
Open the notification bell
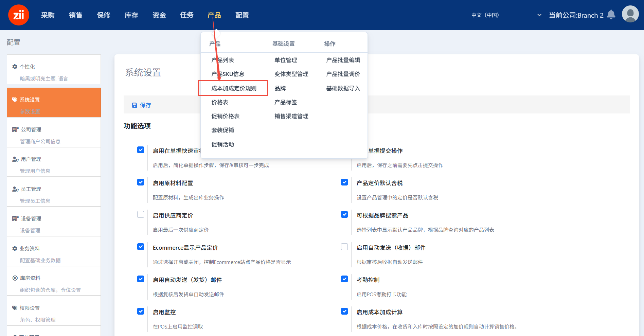point(611,15)
